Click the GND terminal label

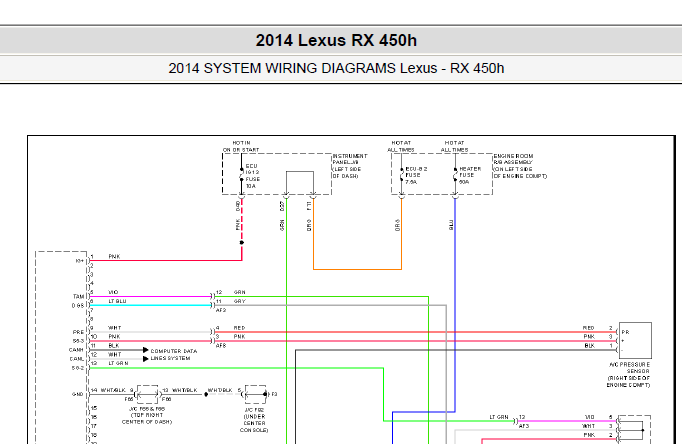coord(77,394)
